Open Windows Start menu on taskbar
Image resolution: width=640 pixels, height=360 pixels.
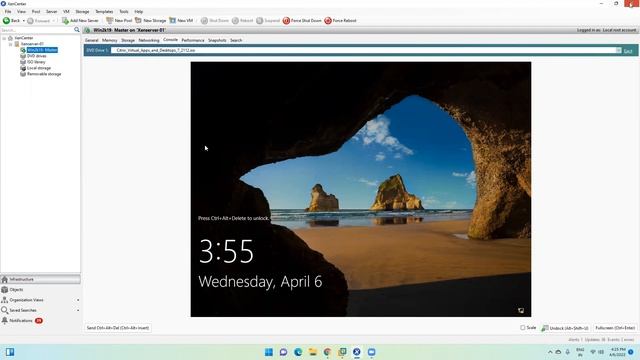pos(269,352)
